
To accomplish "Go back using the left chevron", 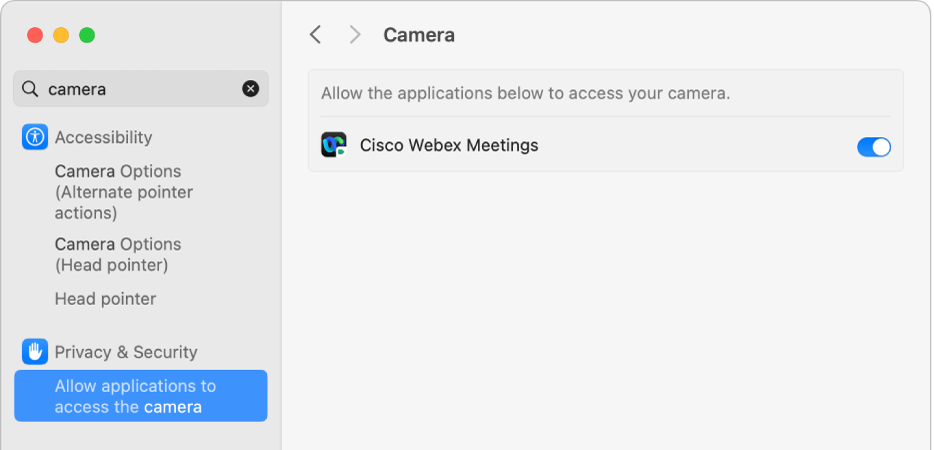I will tap(316, 35).
